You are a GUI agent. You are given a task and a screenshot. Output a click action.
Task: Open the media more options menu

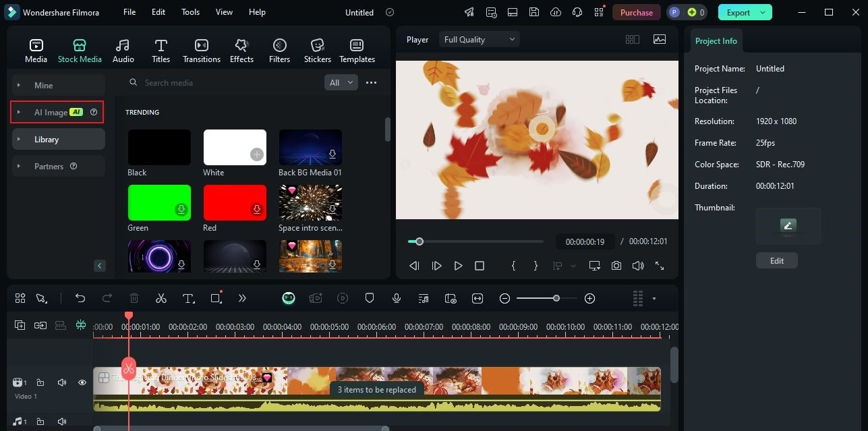[x=371, y=82]
